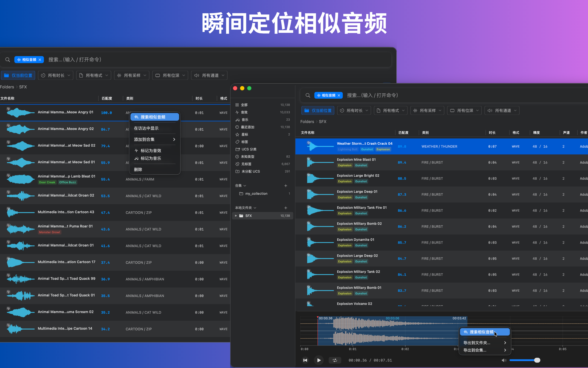
Task: Expand the SFX folder disclosure triangle
Action: click(236, 216)
